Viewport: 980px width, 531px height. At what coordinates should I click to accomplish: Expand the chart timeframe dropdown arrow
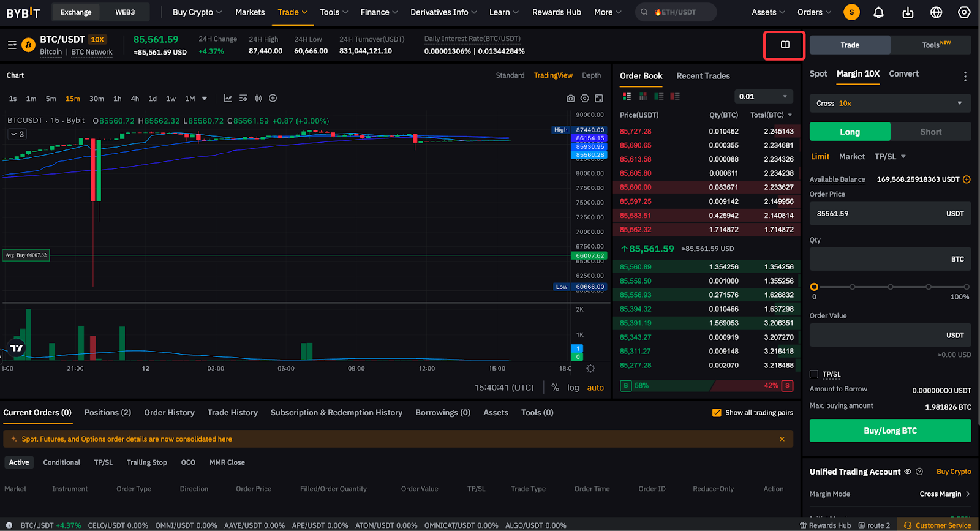[205, 99]
